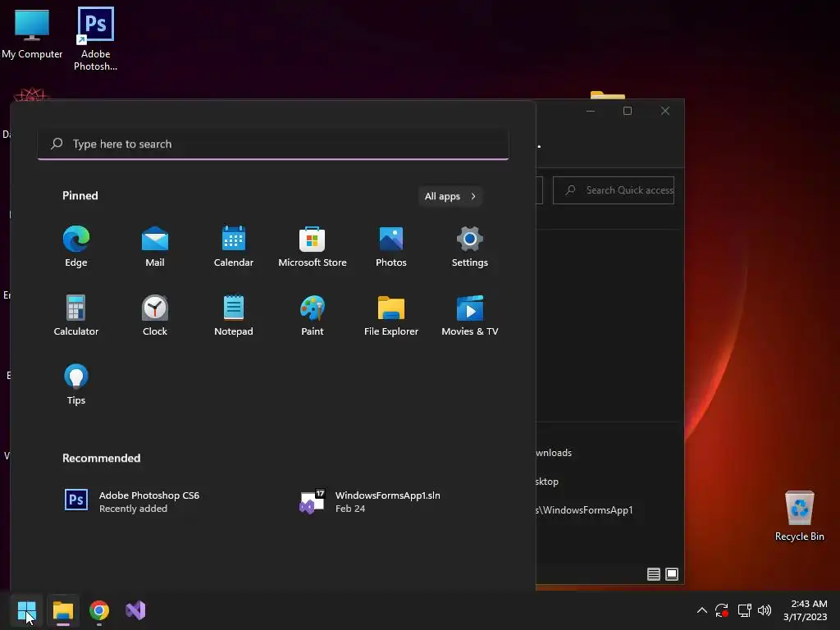Viewport: 840px width, 630px height.
Task: Click the Type here to search box
Action: point(273,144)
